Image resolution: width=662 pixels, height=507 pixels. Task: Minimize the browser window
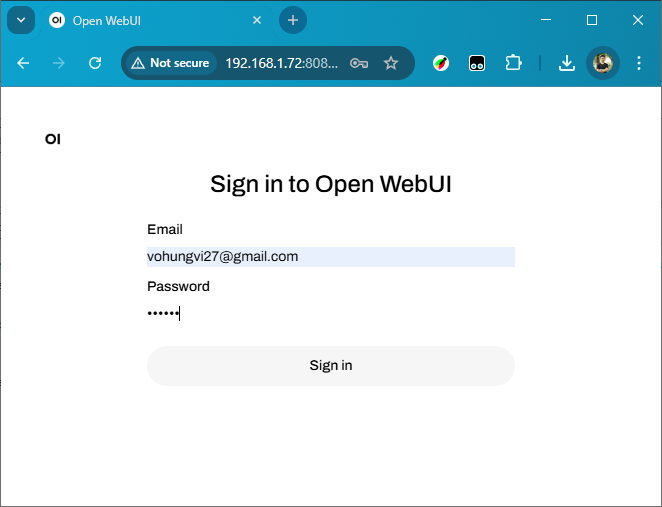click(x=546, y=20)
